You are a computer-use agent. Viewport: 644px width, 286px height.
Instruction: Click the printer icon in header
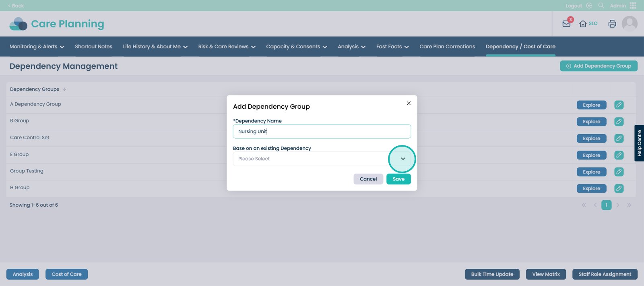[612, 24]
